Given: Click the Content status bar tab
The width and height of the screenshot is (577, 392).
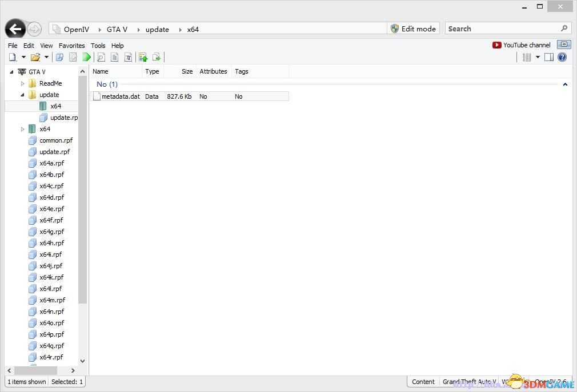Looking at the screenshot, I should (x=423, y=382).
